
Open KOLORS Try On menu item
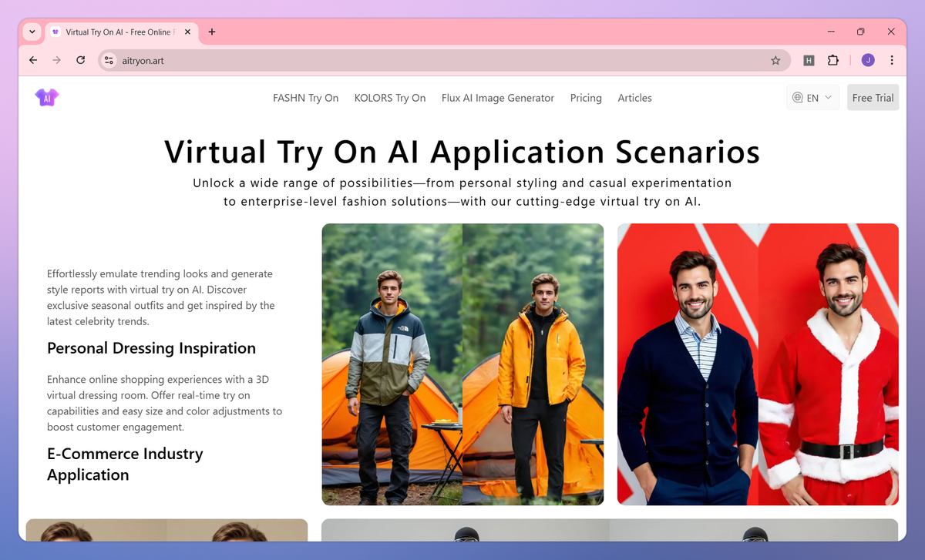pyautogui.click(x=390, y=98)
